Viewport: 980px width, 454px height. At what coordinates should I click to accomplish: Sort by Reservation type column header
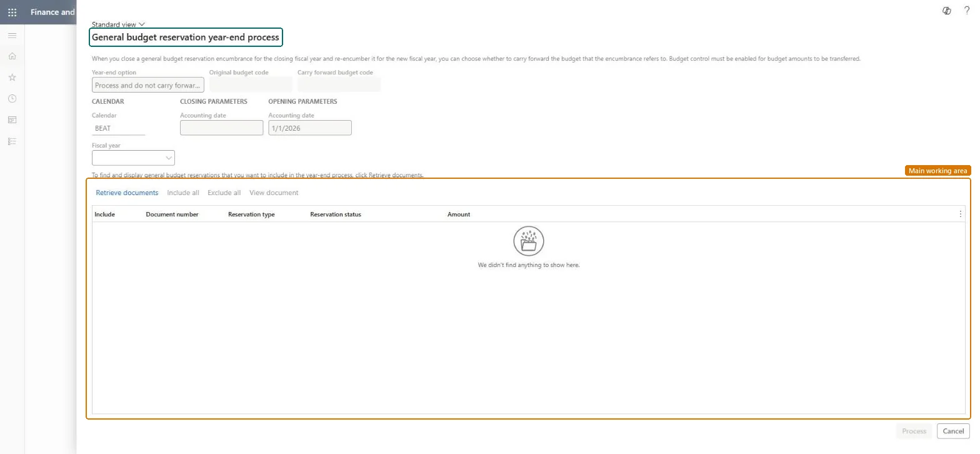pos(251,214)
